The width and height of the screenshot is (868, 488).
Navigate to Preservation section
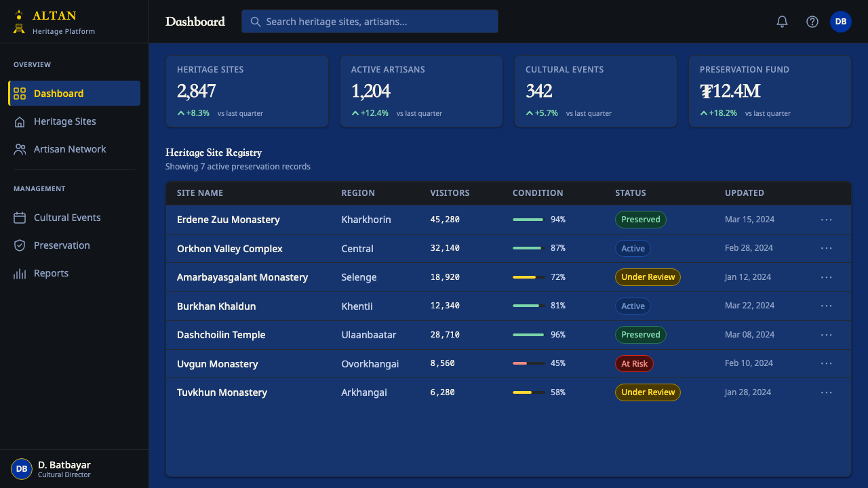point(75,245)
